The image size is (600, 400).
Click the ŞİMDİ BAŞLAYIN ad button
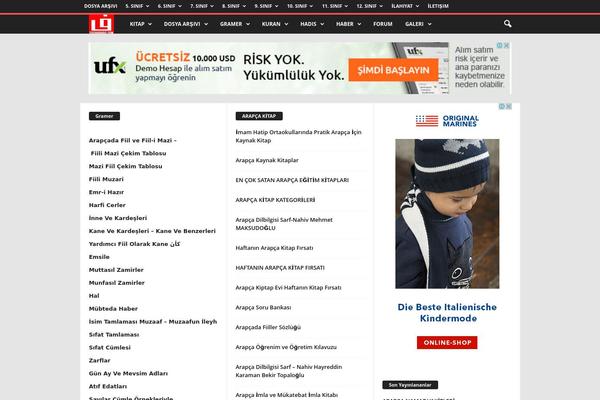[x=393, y=70]
